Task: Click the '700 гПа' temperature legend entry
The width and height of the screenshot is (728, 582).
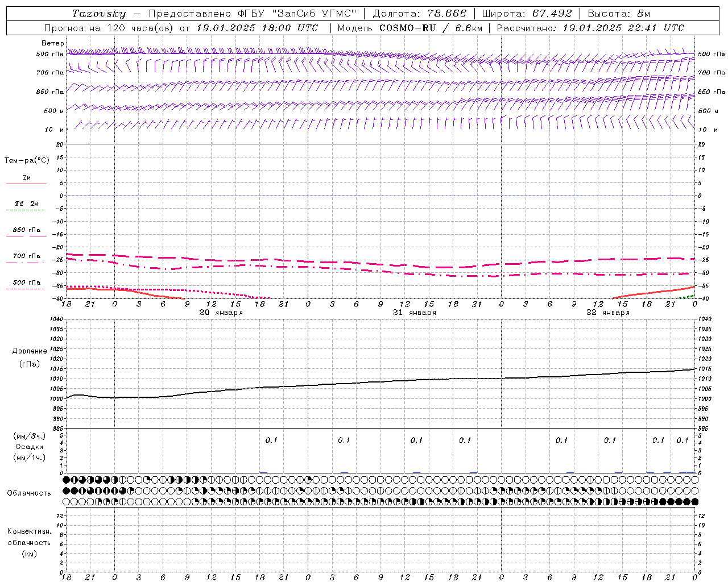Action: (x=27, y=256)
